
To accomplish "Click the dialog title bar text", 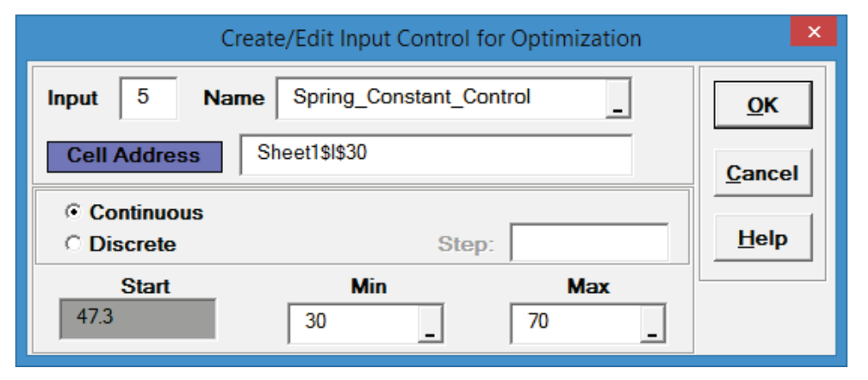I will pyautogui.click(x=431, y=38).
